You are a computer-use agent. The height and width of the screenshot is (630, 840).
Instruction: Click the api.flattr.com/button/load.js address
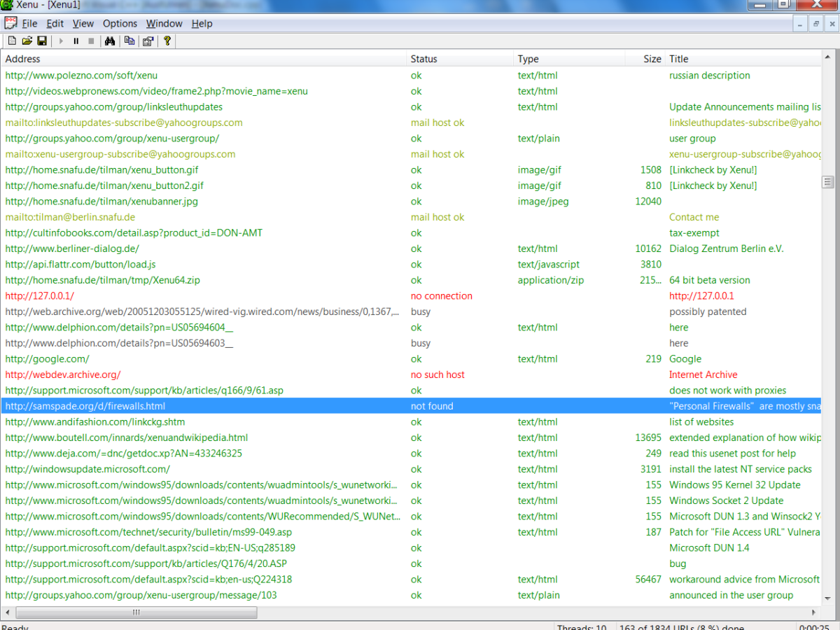click(80, 265)
